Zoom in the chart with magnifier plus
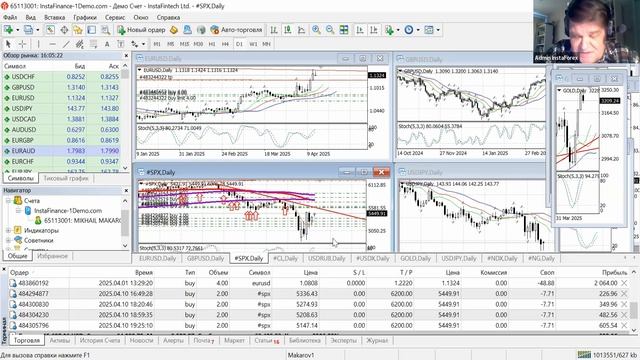Viewport: 640px width, 360px height. (316, 30)
